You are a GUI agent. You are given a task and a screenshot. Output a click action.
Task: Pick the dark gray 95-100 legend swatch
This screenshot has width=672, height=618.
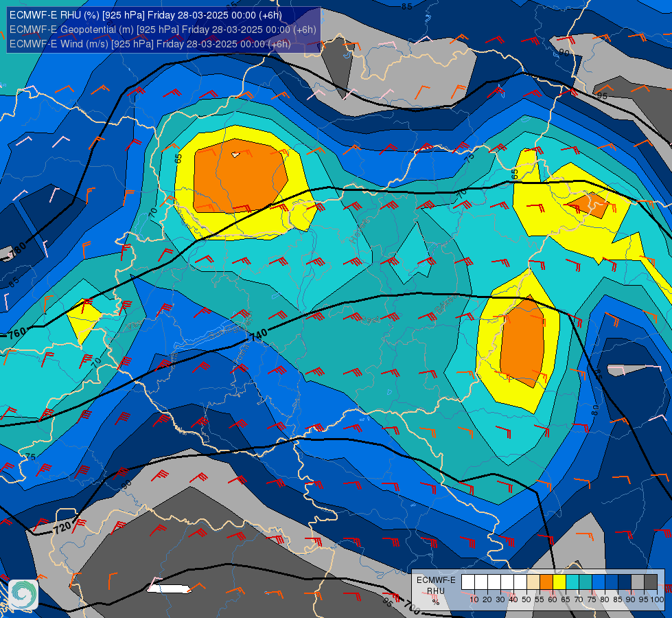click(x=651, y=582)
